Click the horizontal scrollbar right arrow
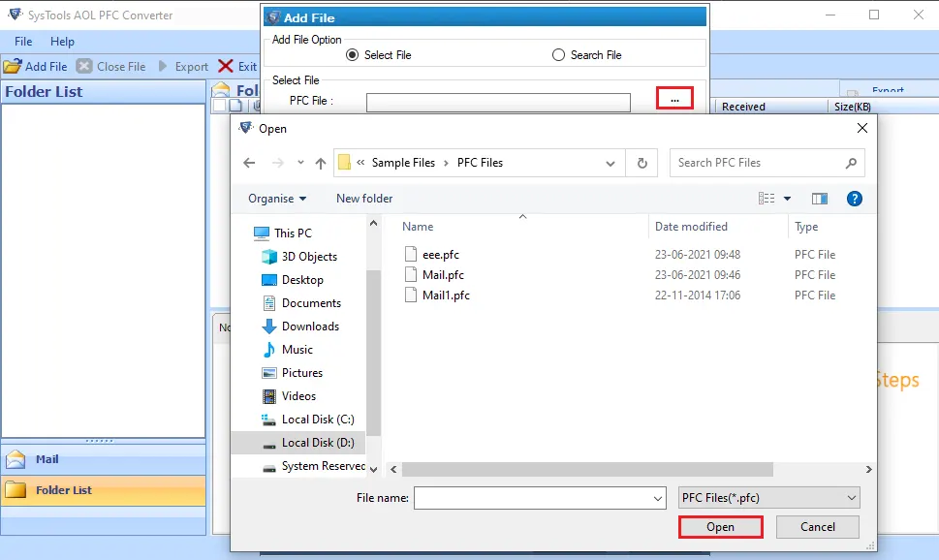This screenshot has height=560, width=939. tap(868, 470)
